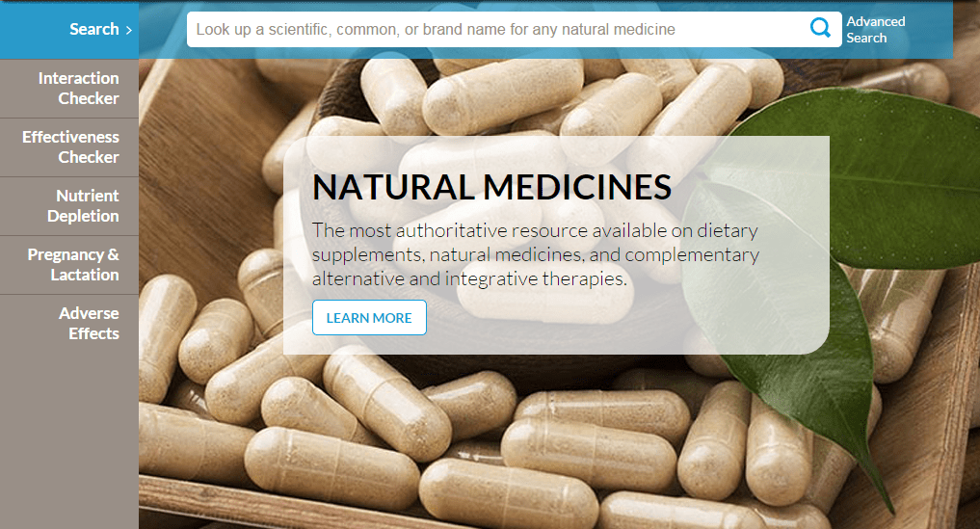Click the NATURAL MEDICINES heading
This screenshot has width=980, height=529.
click(x=491, y=187)
